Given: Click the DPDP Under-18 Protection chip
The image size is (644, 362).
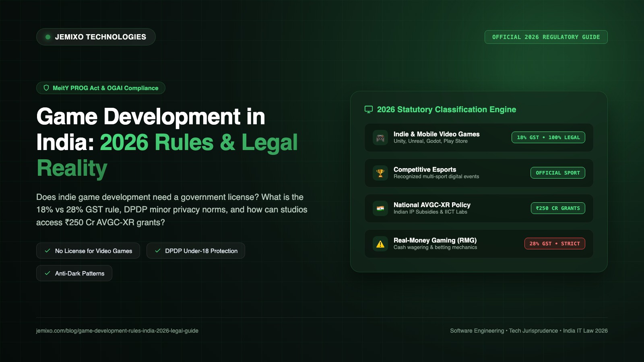Looking at the screenshot, I should pos(196,251).
